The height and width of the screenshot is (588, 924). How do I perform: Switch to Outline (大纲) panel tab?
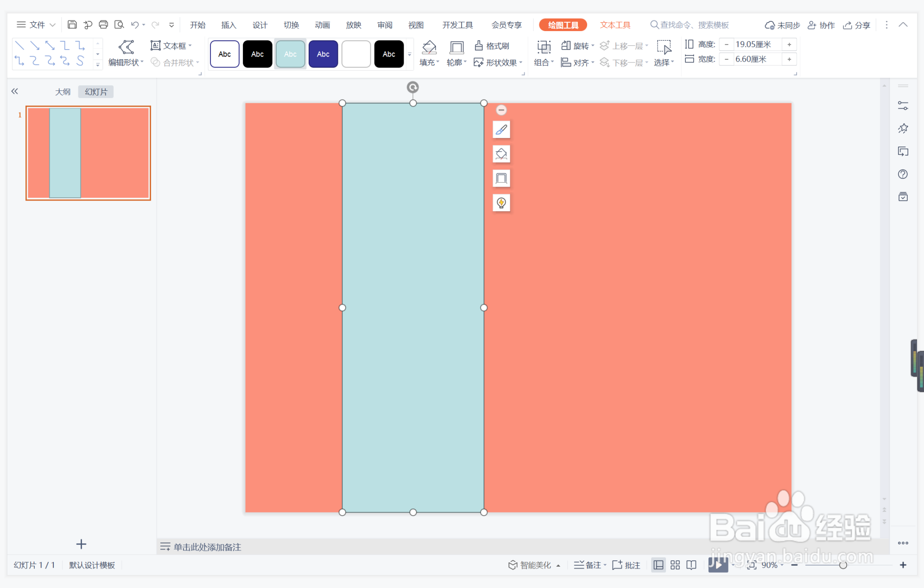pos(63,92)
